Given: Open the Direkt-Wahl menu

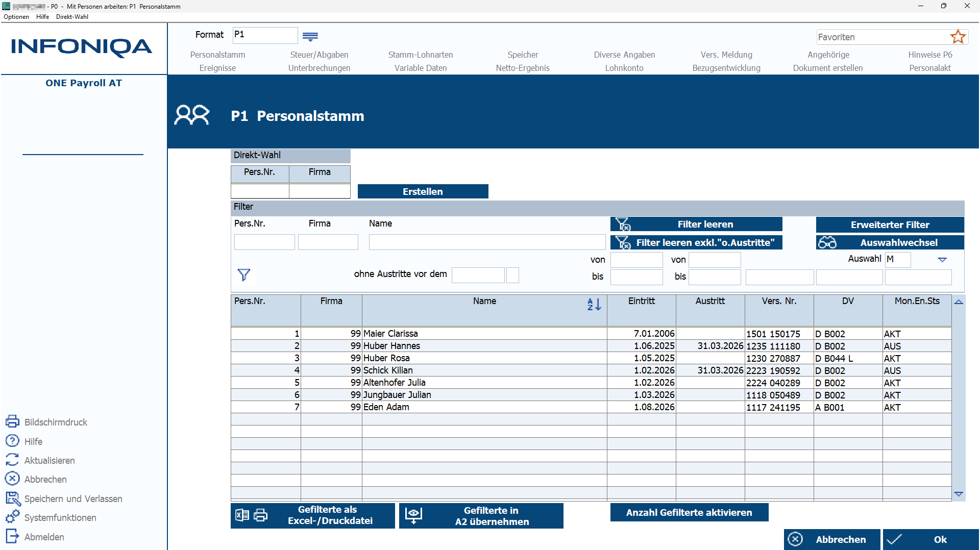Looking at the screenshot, I should (x=72, y=17).
